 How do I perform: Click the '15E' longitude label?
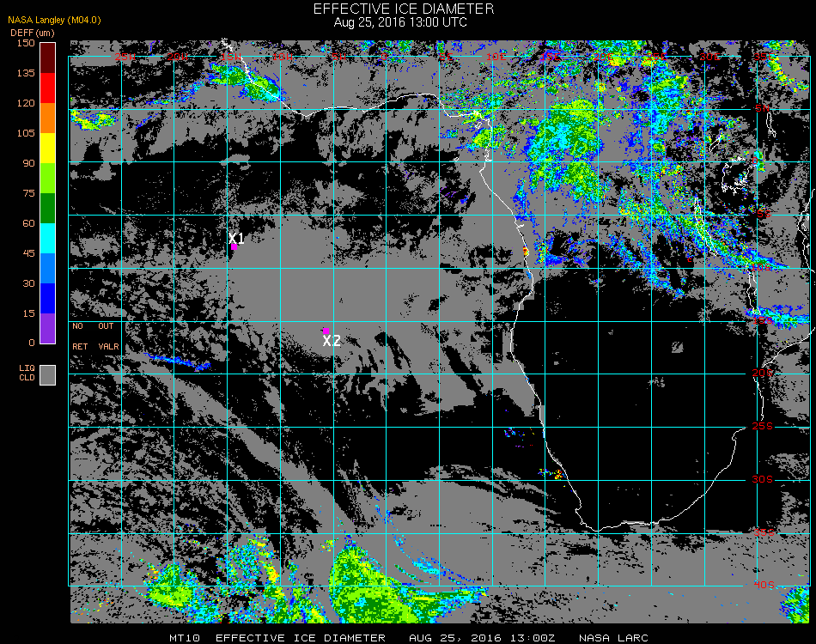[550, 57]
